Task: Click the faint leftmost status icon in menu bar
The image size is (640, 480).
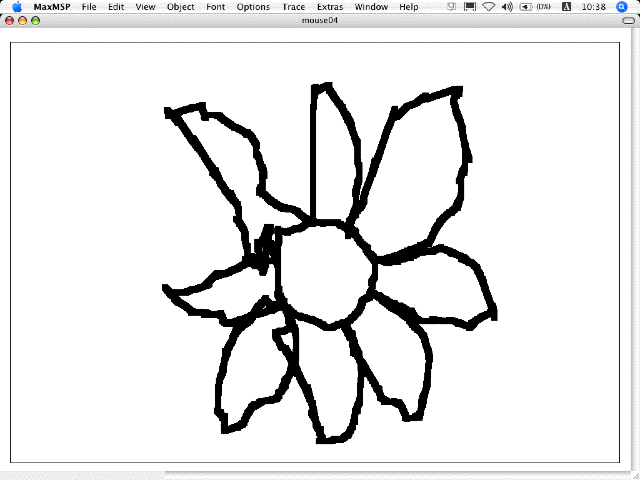Action: click(451, 7)
